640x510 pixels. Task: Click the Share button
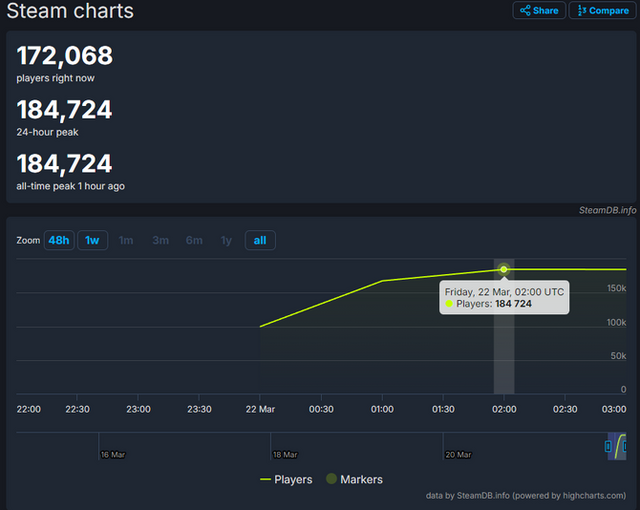540,10
